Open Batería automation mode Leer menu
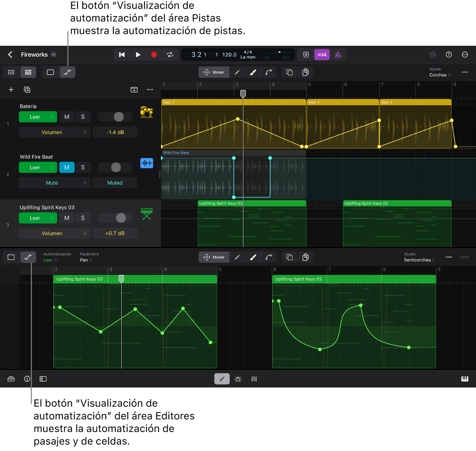The image size is (476, 451). click(38, 117)
